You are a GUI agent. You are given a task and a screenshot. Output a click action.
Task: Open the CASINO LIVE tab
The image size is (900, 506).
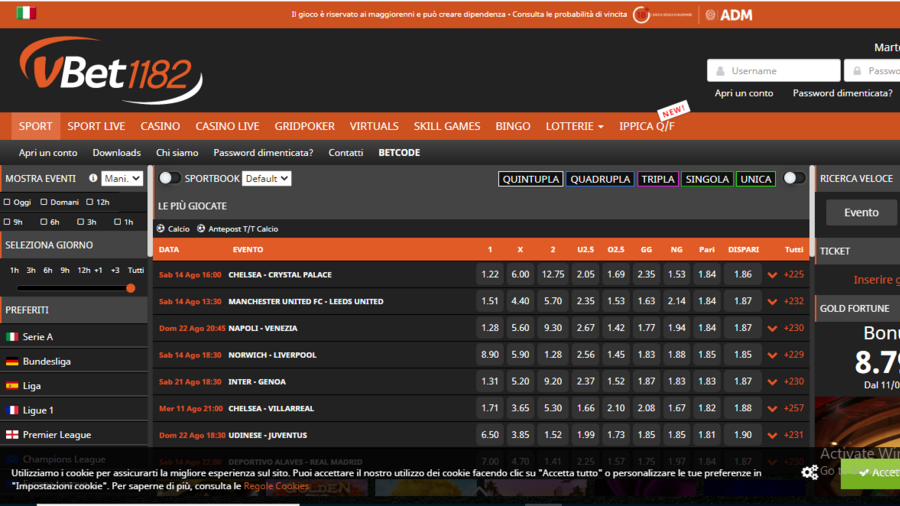pyautogui.click(x=227, y=126)
